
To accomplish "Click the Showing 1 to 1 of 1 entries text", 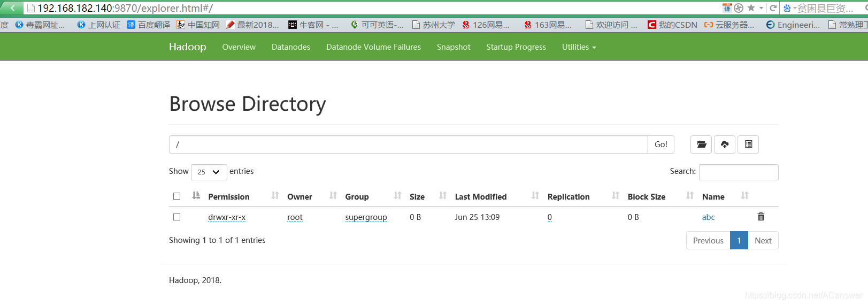I will point(217,240).
